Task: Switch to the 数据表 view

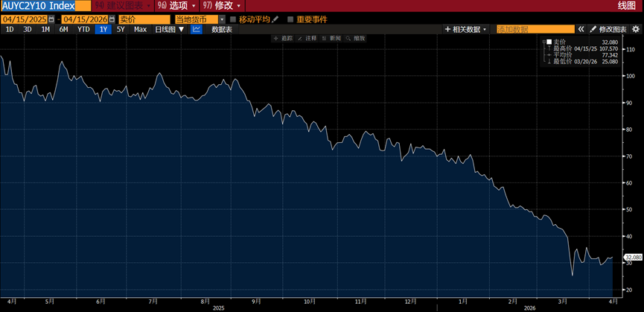Action: tap(222, 30)
